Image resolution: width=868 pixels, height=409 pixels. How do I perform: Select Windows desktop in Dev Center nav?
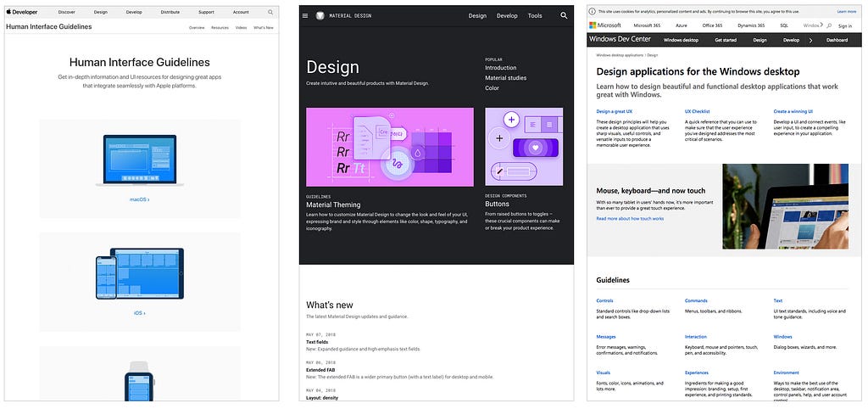(681, 40)
